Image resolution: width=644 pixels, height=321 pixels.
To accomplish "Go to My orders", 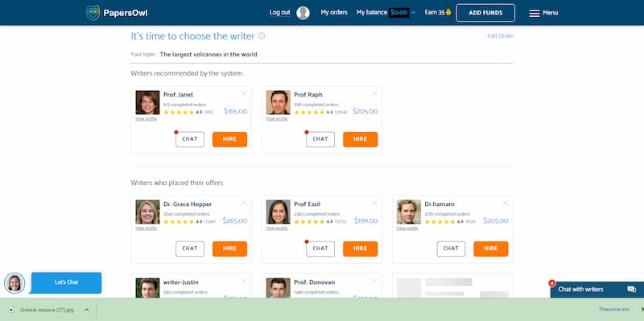I will (x=334, y=13).
